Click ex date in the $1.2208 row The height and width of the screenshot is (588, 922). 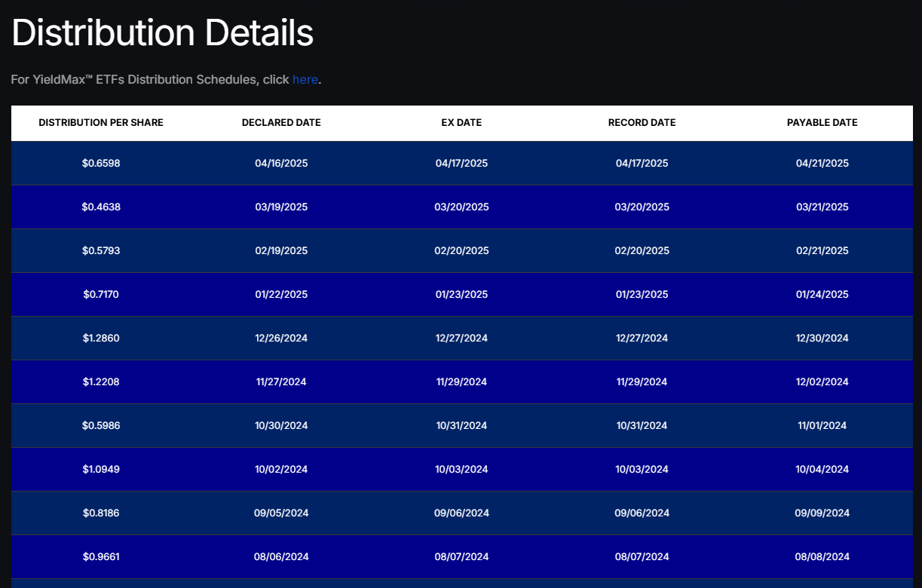(461, 381)
